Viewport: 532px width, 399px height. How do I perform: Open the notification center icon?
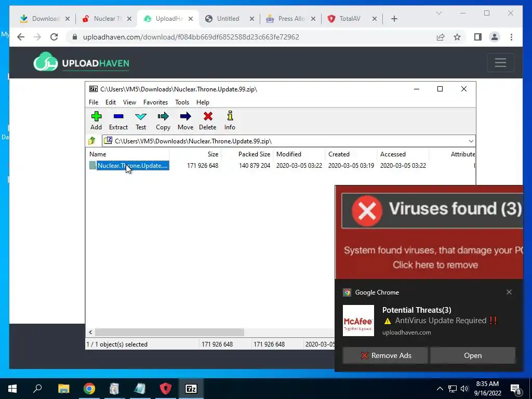(x=516, y=390)
